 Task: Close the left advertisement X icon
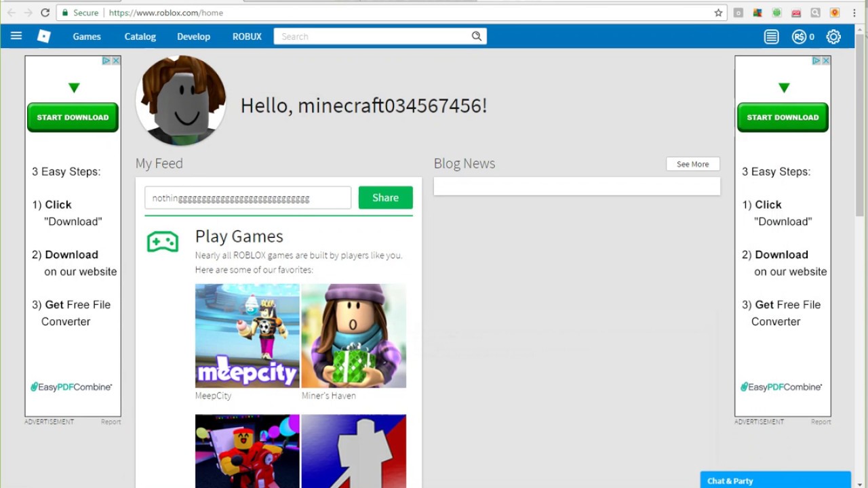[x=116, y=60]
